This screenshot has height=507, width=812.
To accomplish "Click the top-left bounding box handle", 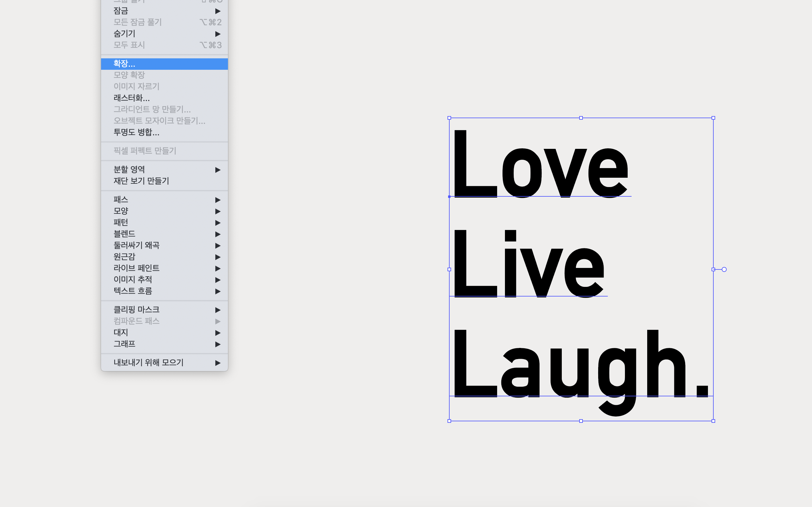I will [x=449, y=118].
